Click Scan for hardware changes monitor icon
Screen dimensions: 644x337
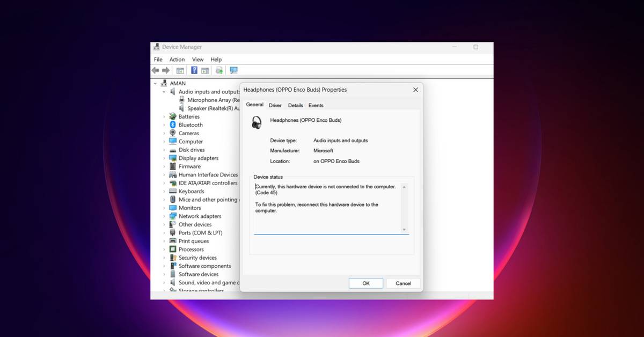click(x=233, y=70)
